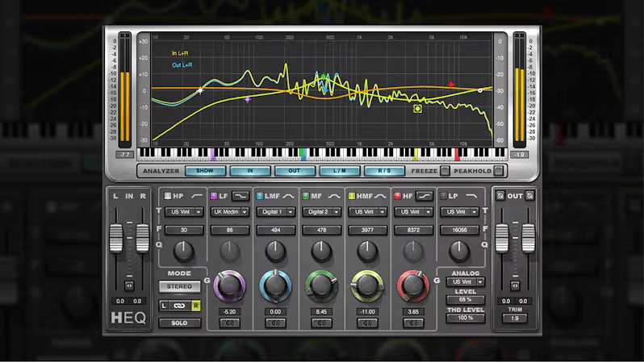The image size is (644, 362).
Task: Select the analyzer R / S option
Action: [x=384, y=171]
